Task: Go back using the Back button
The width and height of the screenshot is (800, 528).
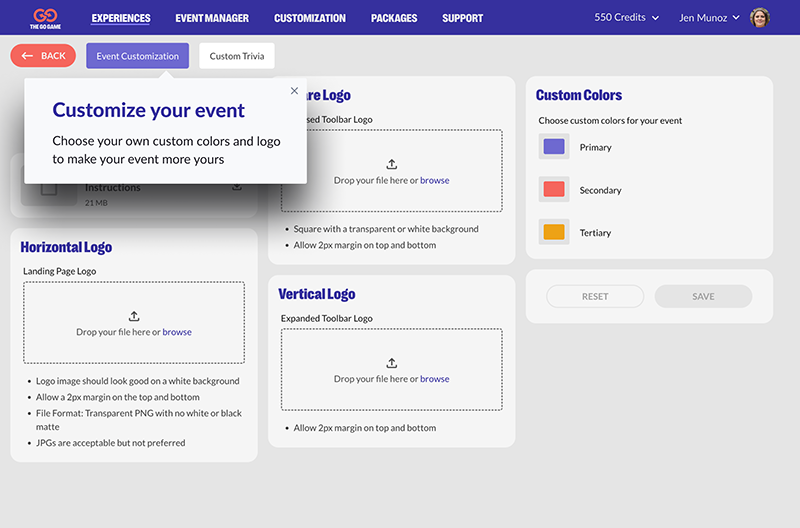Action: [43, 56]
